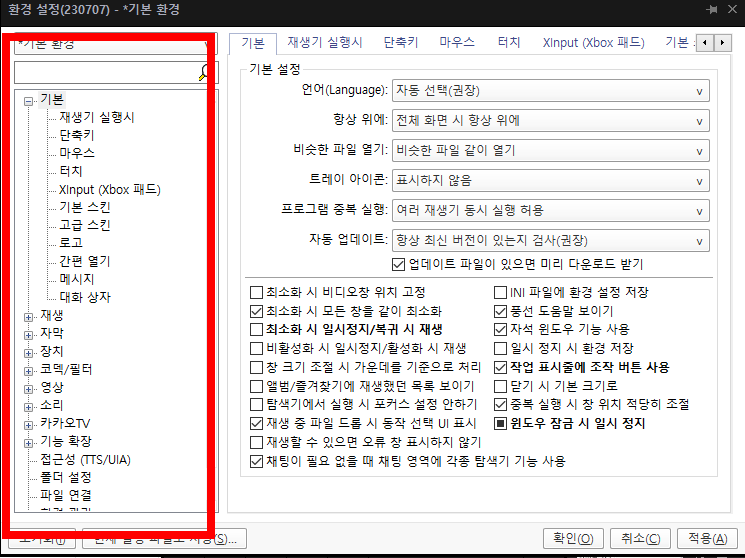745x558 pixels.
Task: Toggle 앨범/즐겨찾기에 재생했던 목록 보이기
Action: pyautogui.click(x=257, y=386)
